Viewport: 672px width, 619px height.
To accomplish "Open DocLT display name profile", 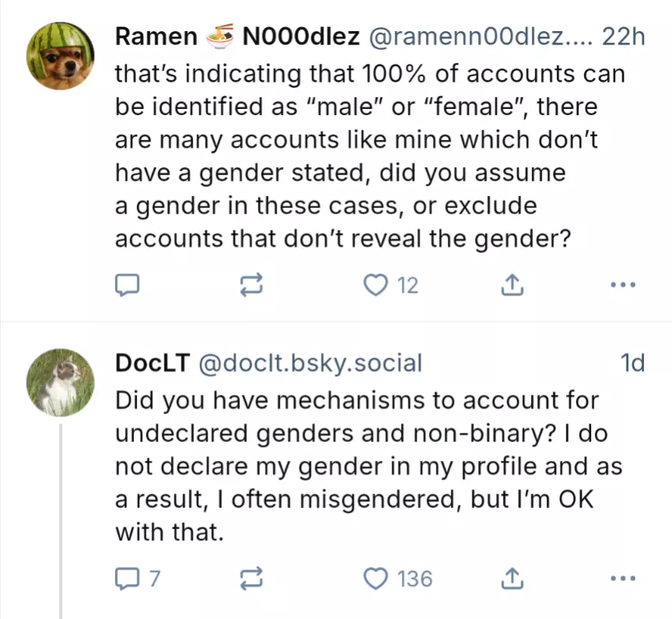I will tap(153, 363).
